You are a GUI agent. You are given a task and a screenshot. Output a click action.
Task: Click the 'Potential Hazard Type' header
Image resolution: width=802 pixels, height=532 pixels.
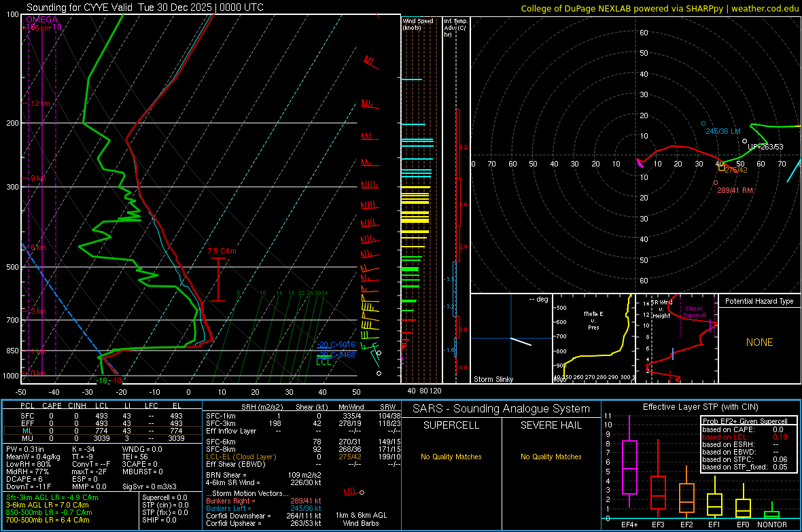759,301
